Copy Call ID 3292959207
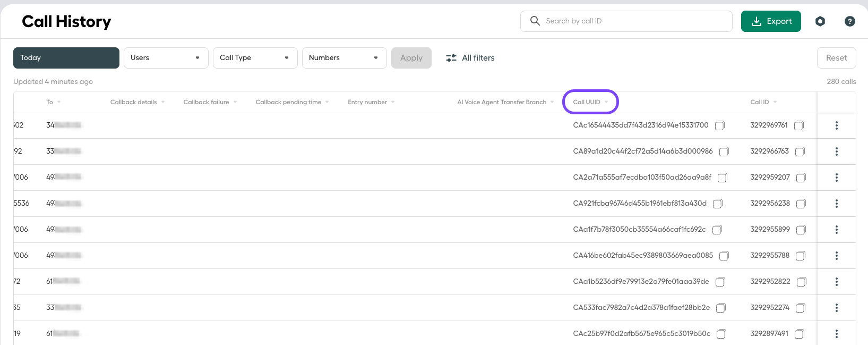Viewport: 868px width, 345px height. tap(801, 178)
